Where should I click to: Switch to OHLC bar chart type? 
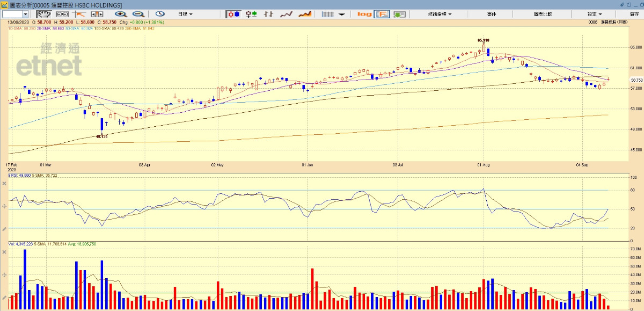click(268, 14)
